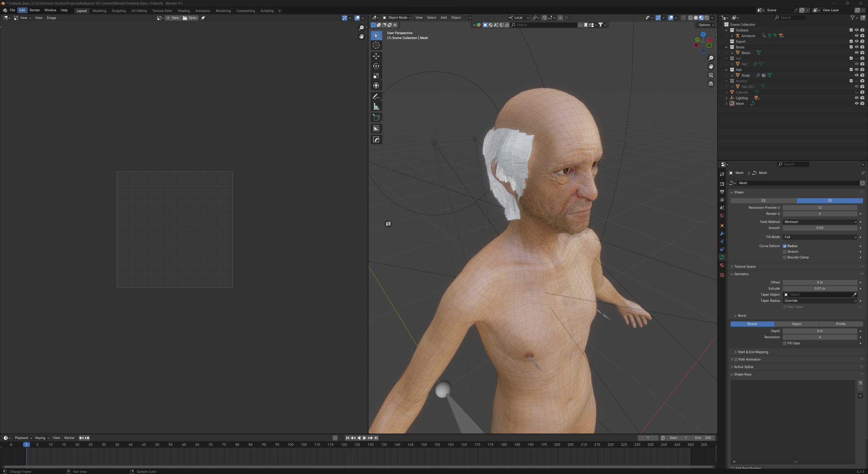The image size is (868, 474).
Task: Adjust the Resolution Preview U slider
Action: 820,207
